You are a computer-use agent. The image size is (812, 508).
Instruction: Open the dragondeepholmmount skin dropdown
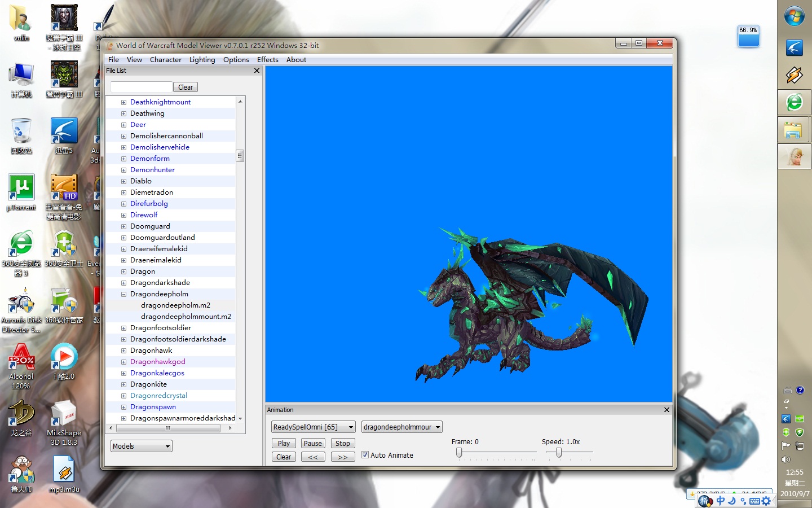coord(401,427)
